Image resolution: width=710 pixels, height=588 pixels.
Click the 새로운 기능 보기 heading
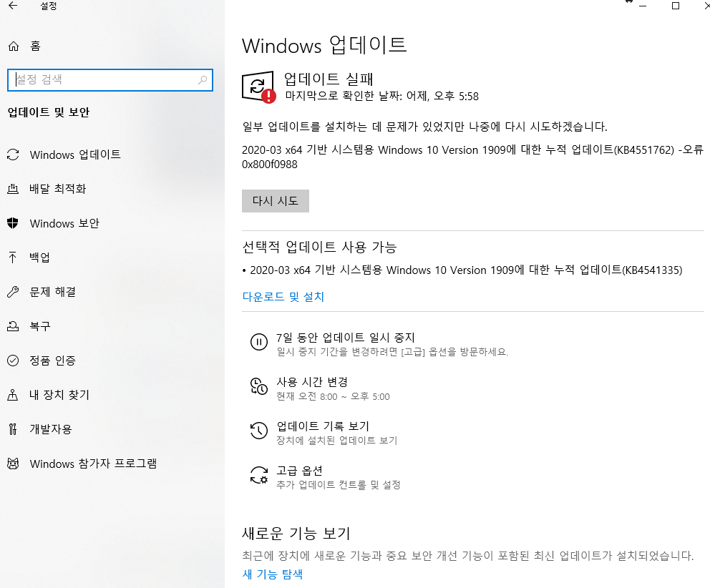click(296, 534)
